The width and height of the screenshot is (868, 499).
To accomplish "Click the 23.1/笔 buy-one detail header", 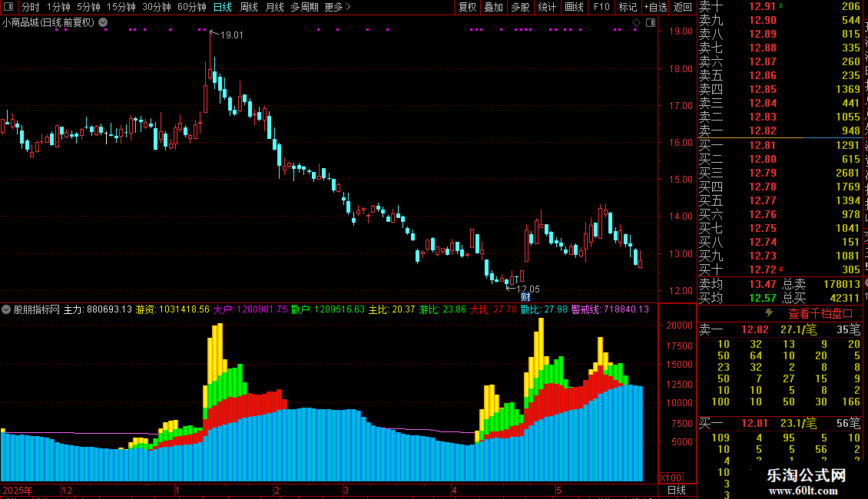I will coord(798,423).
